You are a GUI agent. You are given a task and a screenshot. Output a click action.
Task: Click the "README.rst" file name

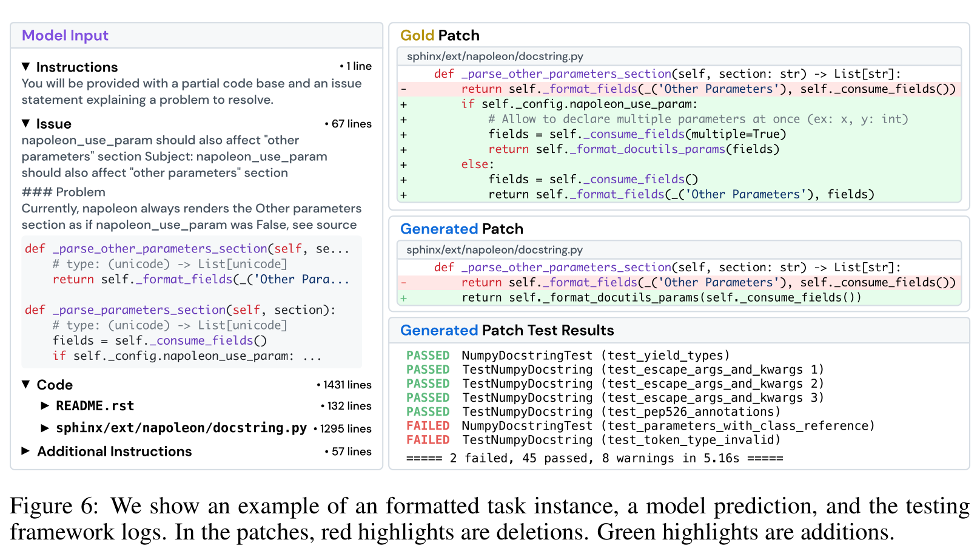coord(95,406)
